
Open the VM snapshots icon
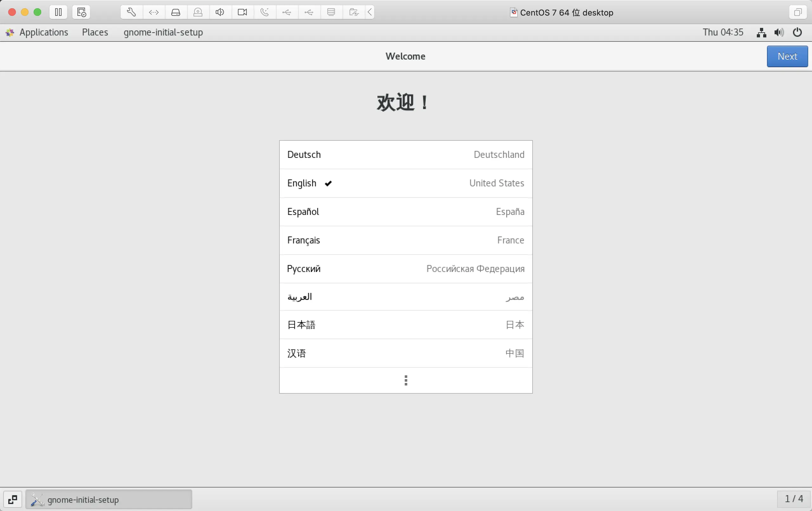[x=81, y=12]
